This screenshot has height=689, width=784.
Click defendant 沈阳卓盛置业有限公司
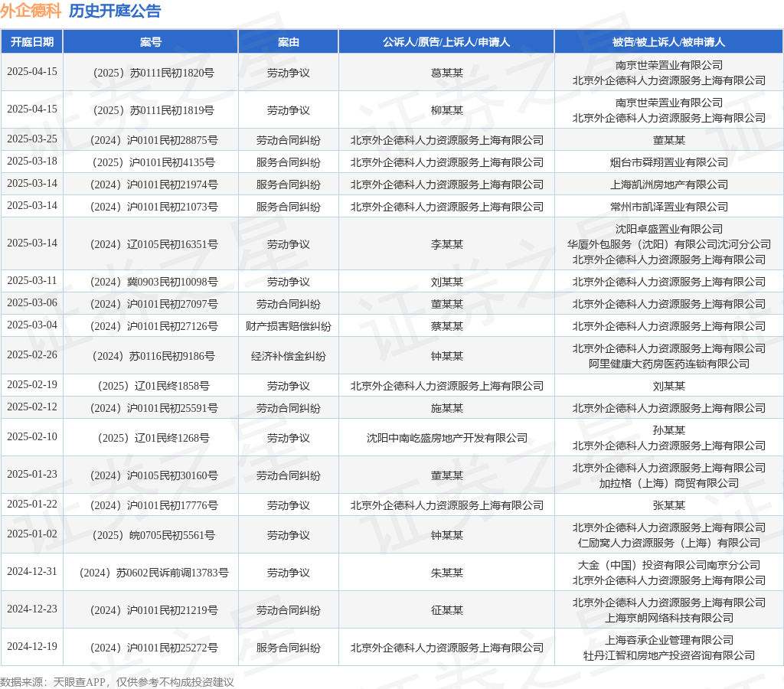click(x=668, y=229)
